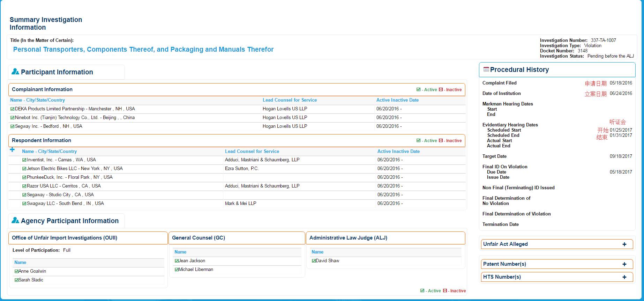Viewport: 644px width, 301px height.
Task: Sort respondents by Lead Counsel for Service header
Action: (x=252, y=152)
